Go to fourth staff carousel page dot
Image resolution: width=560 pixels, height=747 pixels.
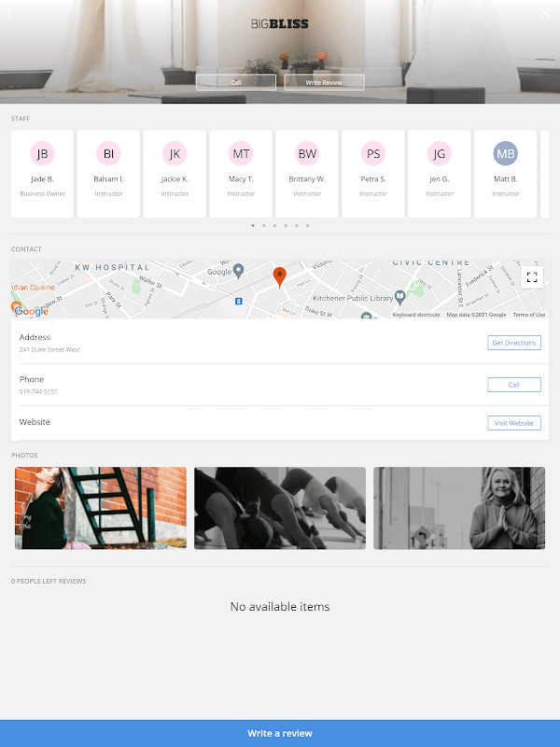point(286,226)
